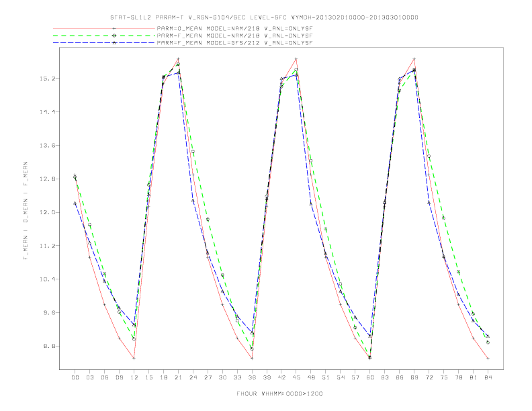Click the green NAM circle point at hour 24
Image resolution: width=532 pixels, height=411 pixels.
tap(193, 152)
